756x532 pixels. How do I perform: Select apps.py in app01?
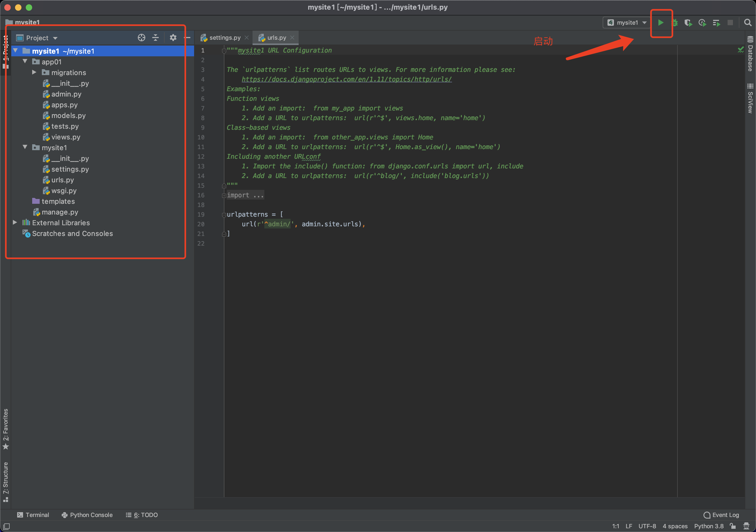(x=60, y=105)
